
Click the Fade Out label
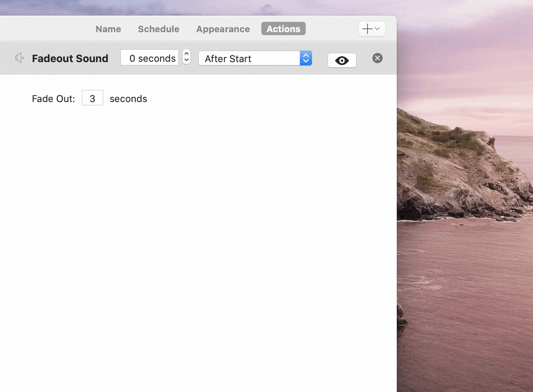click(x=53, y=99)
